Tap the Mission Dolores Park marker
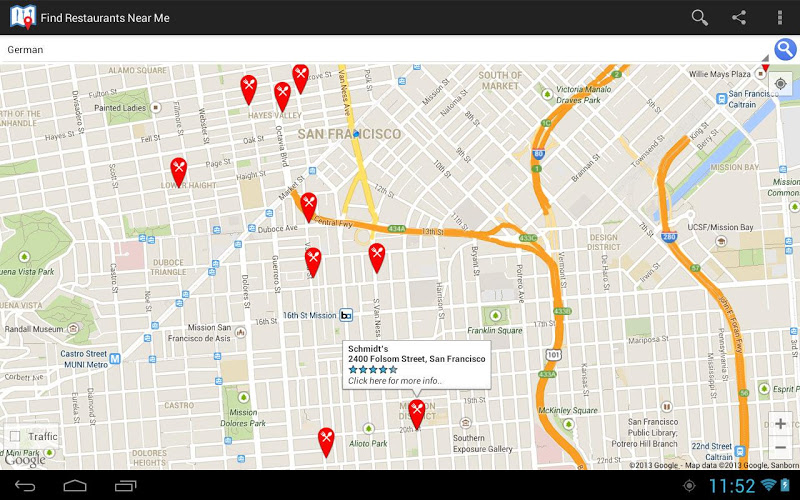Image resolution: width=800 pixels, height=500 pixels. pos(243,397)
